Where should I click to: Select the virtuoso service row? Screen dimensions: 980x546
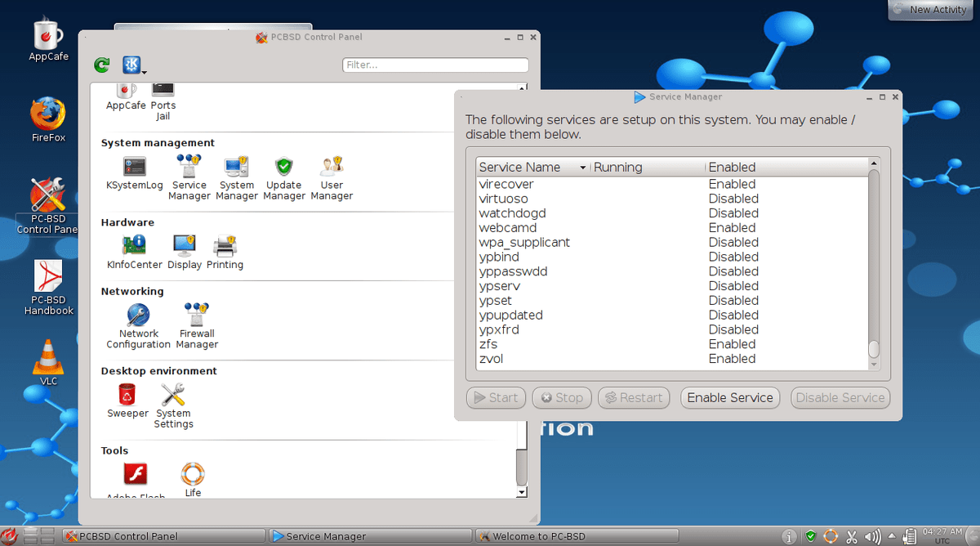tap(671, 199)
